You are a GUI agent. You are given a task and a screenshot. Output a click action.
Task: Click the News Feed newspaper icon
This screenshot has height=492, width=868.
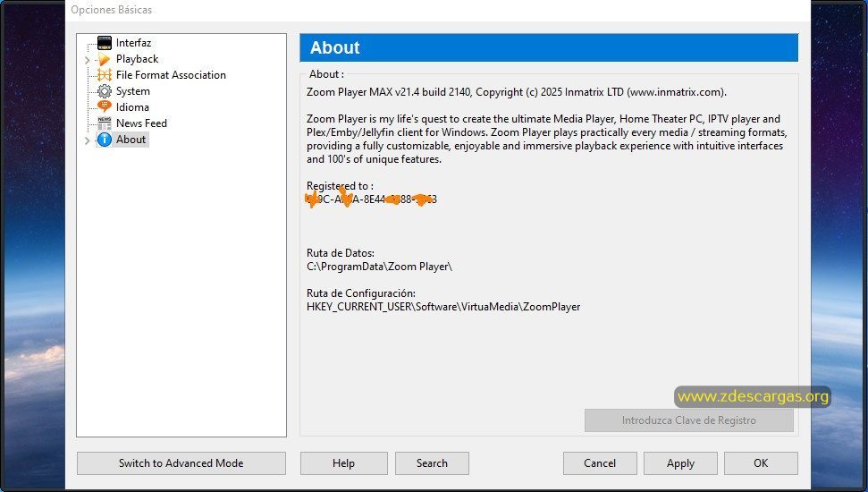[x=104, y=123]
